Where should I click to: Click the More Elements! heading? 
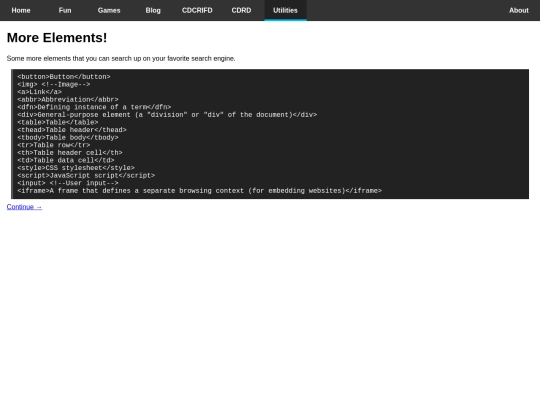tap(57, 38)
